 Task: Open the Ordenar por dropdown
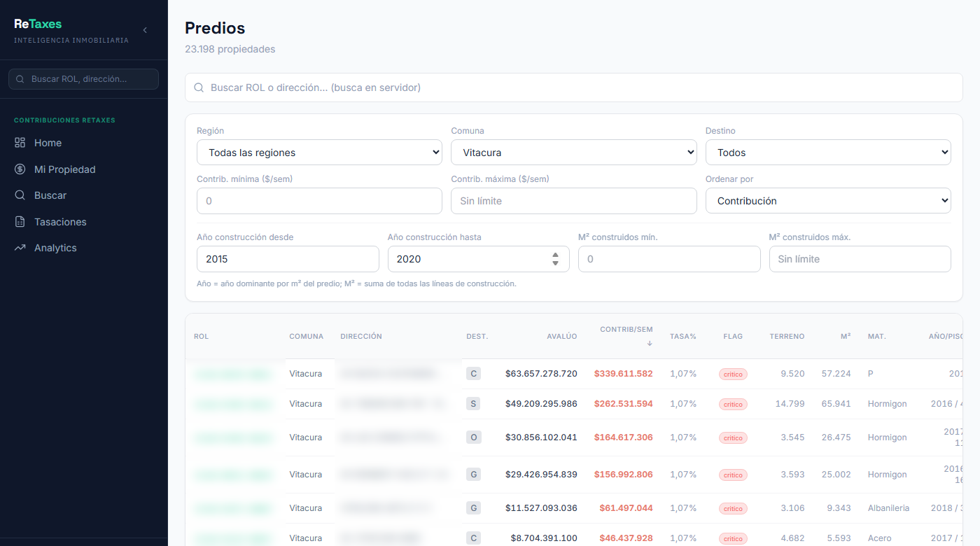point(828,201)
